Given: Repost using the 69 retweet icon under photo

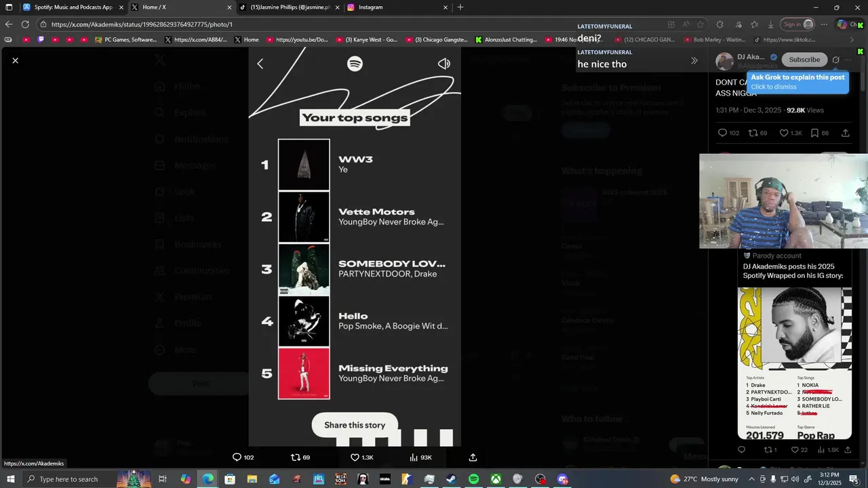Looking at the screenshot, I should tap(300, 457).
